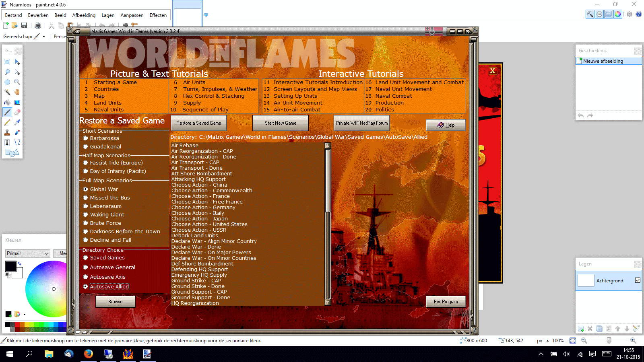Screen dimensions: 644x362
Task: Toggle the Colors window wheel icon
Action: (617, 14)
